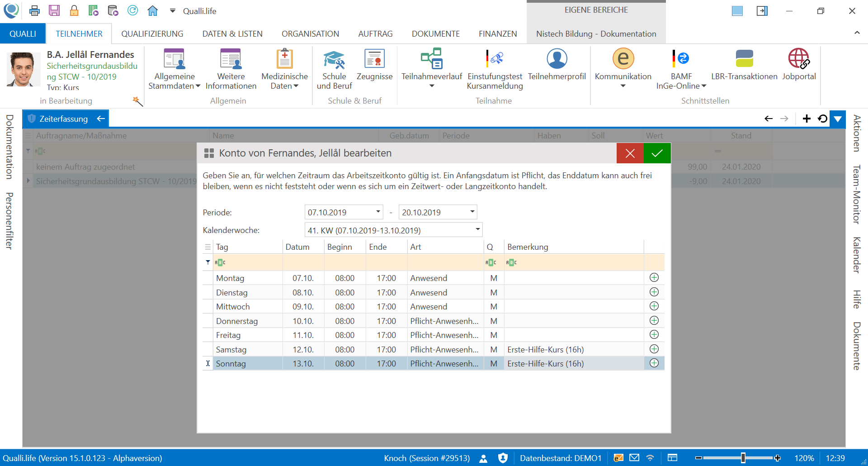Open Medizinische Daten
This screenshot has height=466, width=868.
pyautogui.click(x=285, y=69)
